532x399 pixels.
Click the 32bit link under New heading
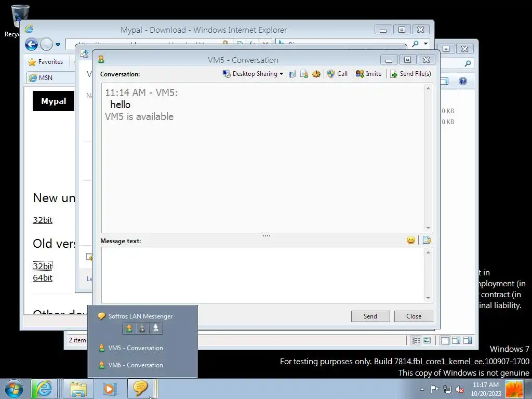point(43,220)
